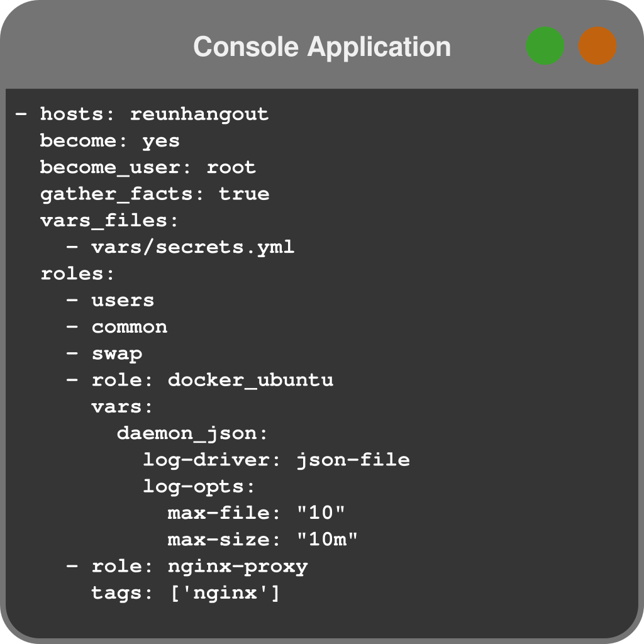Click the orange circle window button
This screenshot has height=644, width=644.
pyautogui.click(x=597, y=45)
